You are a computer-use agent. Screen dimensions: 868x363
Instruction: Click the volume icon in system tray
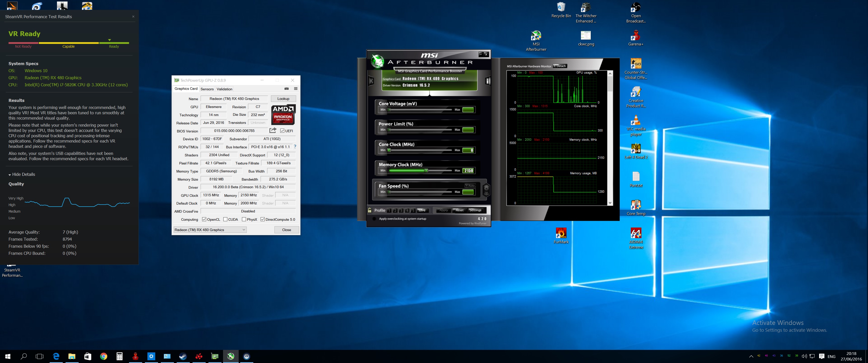(x=804, y=356)
